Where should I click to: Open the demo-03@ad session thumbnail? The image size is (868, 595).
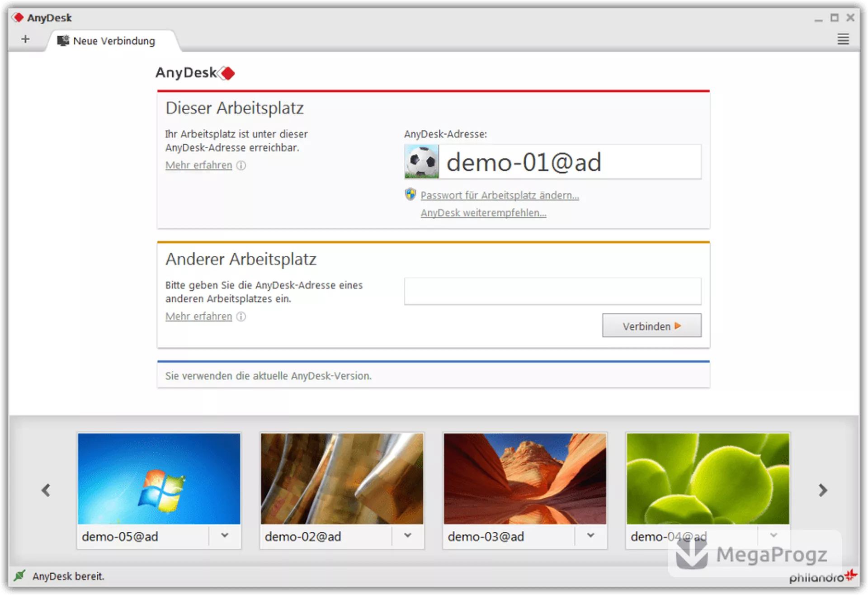point(525,479)
